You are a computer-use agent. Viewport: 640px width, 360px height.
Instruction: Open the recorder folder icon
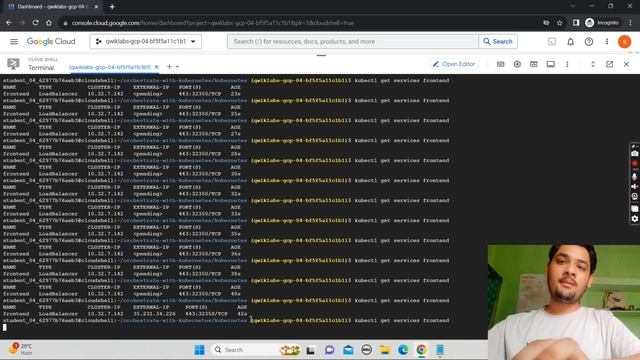(634, 209)
